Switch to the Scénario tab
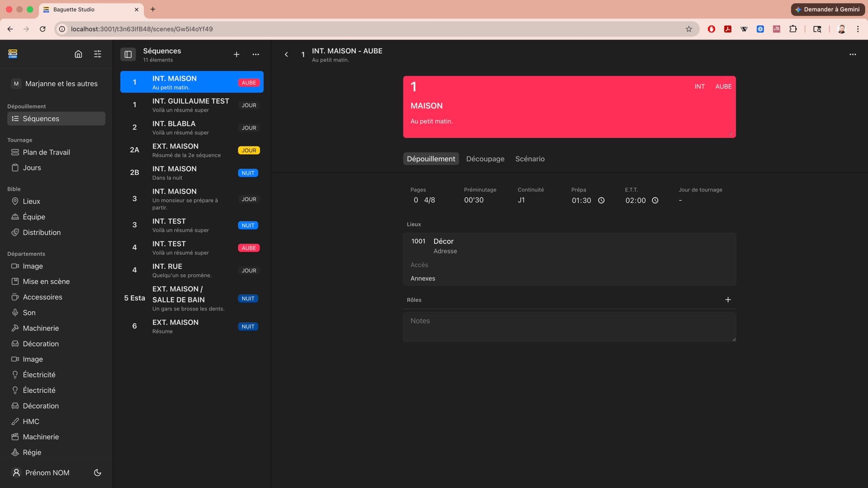 (x=530, y=159)
